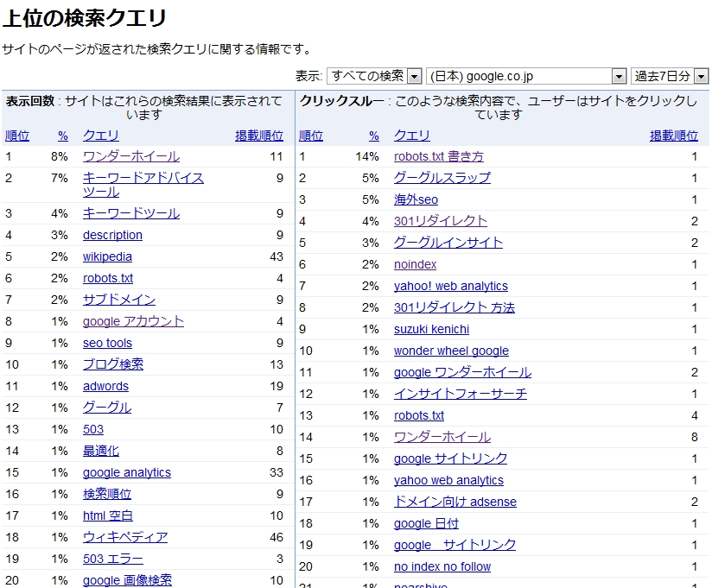Select the 8% value for ワンダーホイール
The image size is (712, 588).
click(60, 156)
